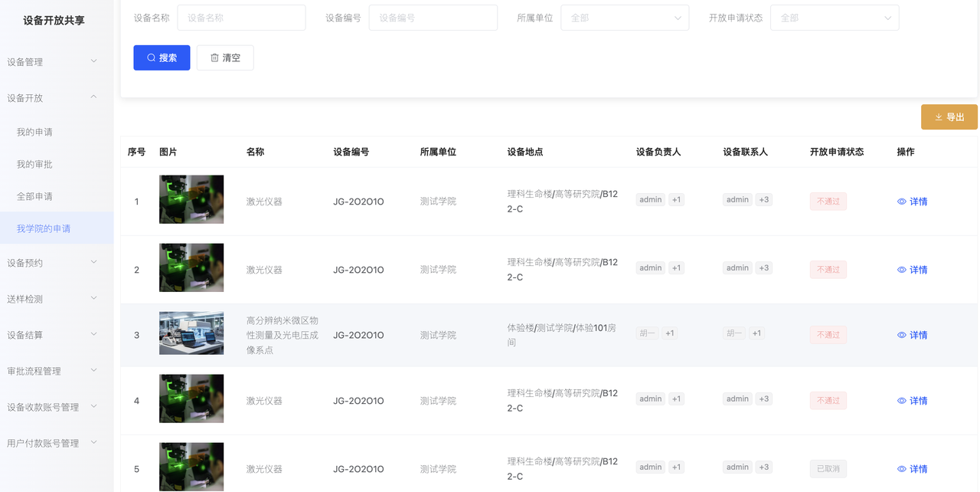Focus the 设备名称 input field
Image resolution: width=980 pixels, height=492 pixels.
pos(241,18)
